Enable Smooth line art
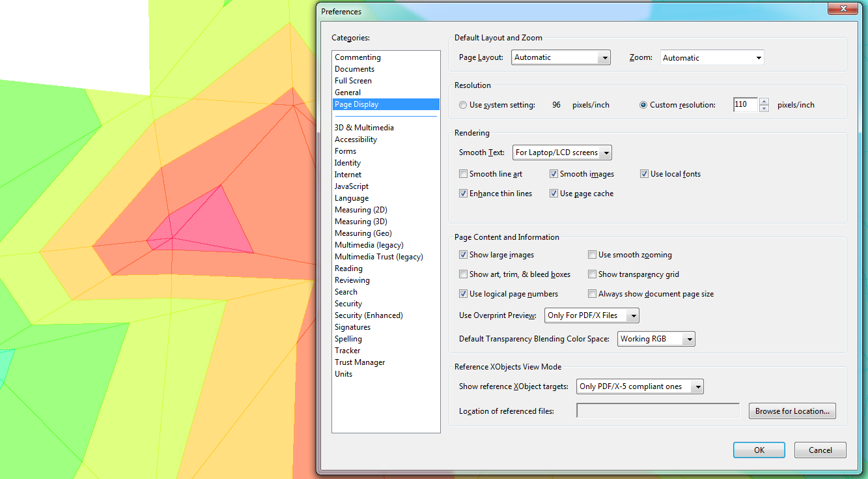The image size is (868, 479). pyautogui.click(x=463, y=173)
